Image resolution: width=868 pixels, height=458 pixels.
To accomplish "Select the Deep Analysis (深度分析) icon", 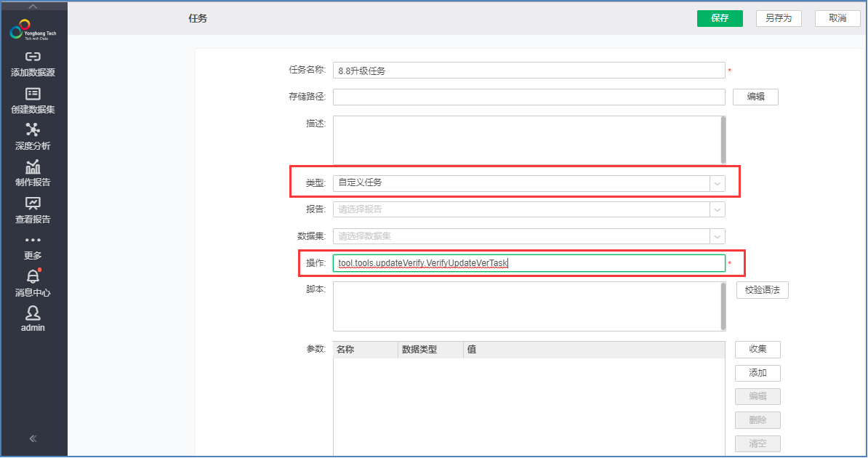I will coord(33,130).
